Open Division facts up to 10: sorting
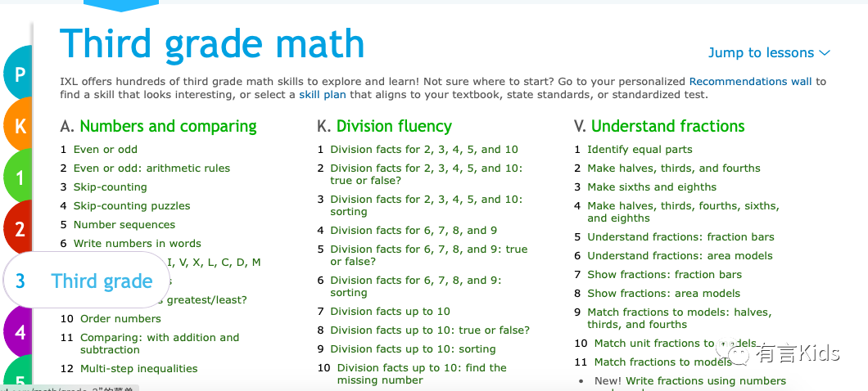 (413, 349)
